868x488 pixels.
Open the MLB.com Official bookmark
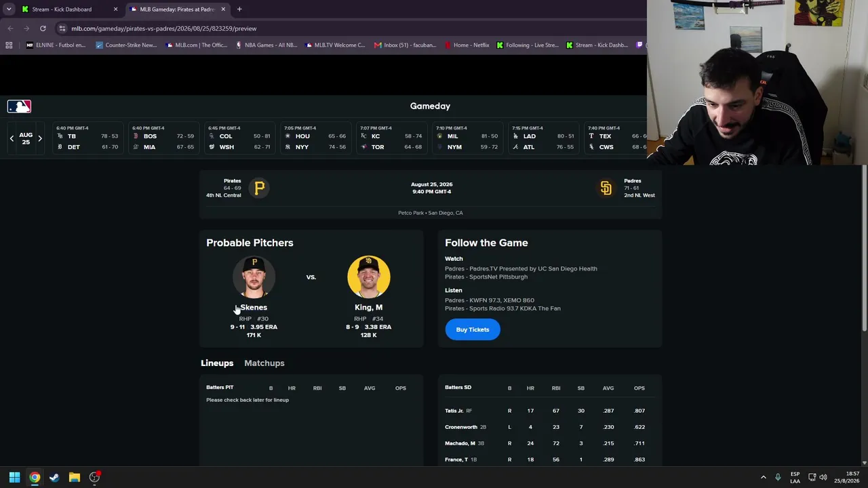[x=195, y=45]
